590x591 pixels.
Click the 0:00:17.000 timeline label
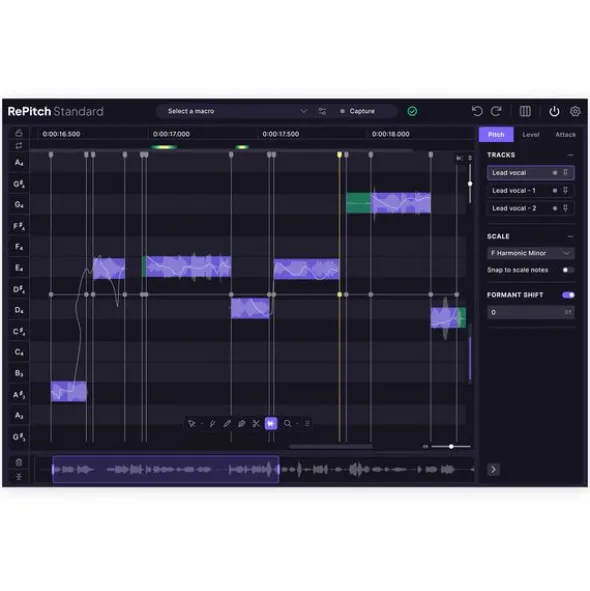(x=171, y=134)
